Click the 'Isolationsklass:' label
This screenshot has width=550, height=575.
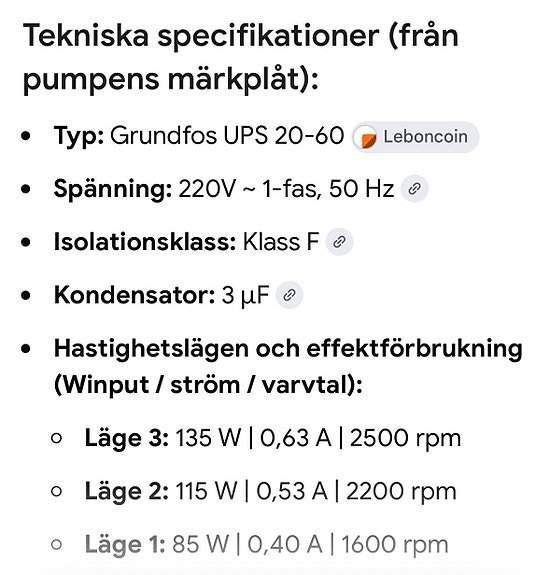point(145,242)
